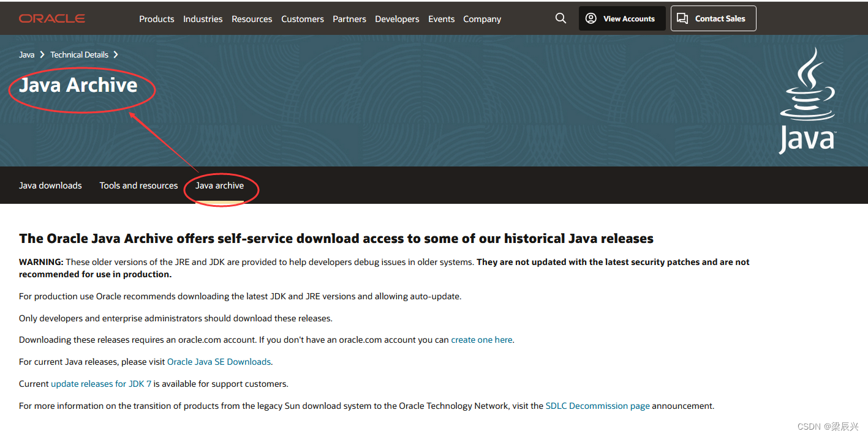Viewport: 868px width, 437px height.
Task: Open the Customers menu
Action: [303, 19]
